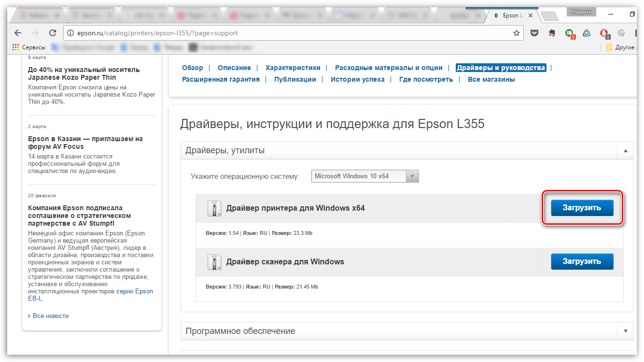This screenshot has width=644, height=362.
Task: Show site info for epson.ru
Action: point(70,33)
